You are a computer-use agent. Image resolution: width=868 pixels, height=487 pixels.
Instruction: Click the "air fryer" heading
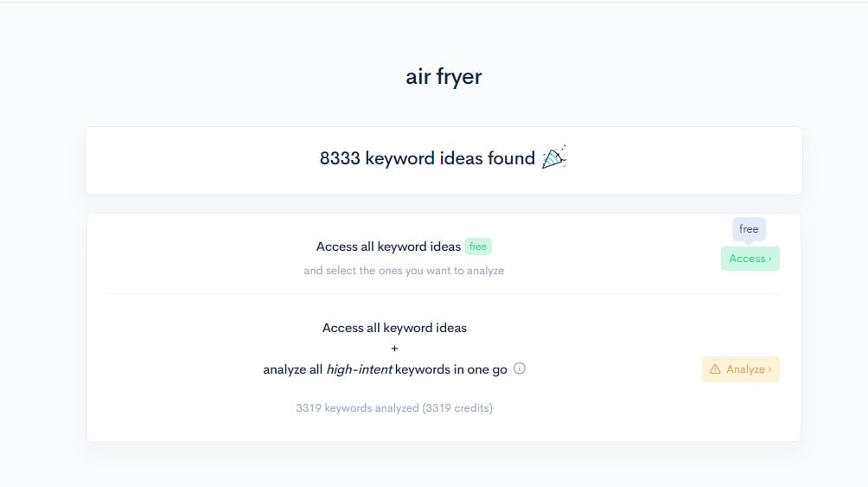coord(444,76)
